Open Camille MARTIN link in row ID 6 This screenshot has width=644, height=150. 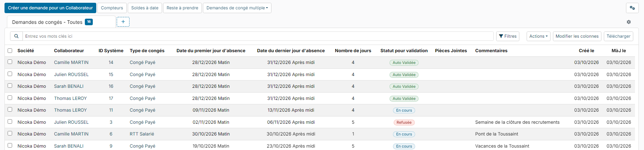pyautogui.click(x=71, y=134)
